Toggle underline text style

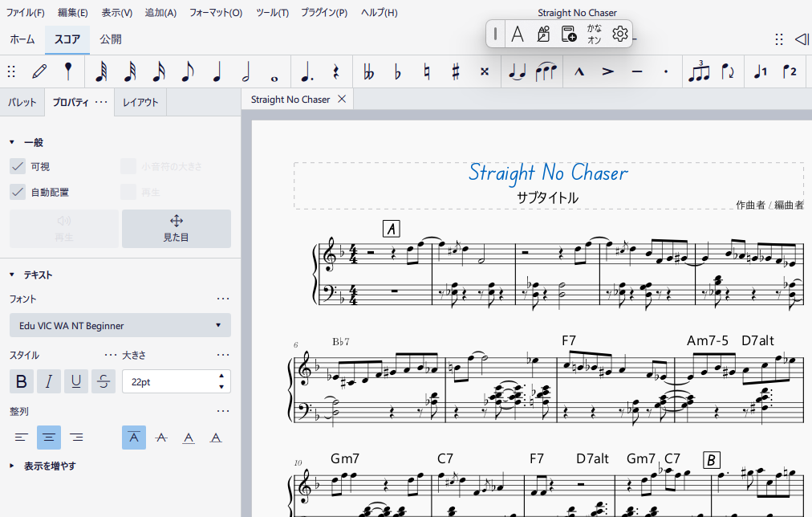(76, 382)
